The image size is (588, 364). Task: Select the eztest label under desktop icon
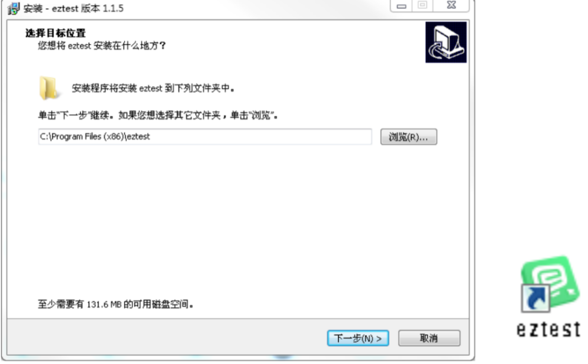[549, 329]
